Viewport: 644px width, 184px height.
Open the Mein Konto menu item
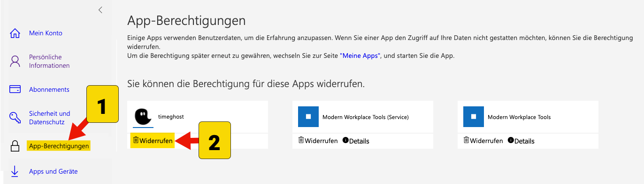[x=46, y=33]
